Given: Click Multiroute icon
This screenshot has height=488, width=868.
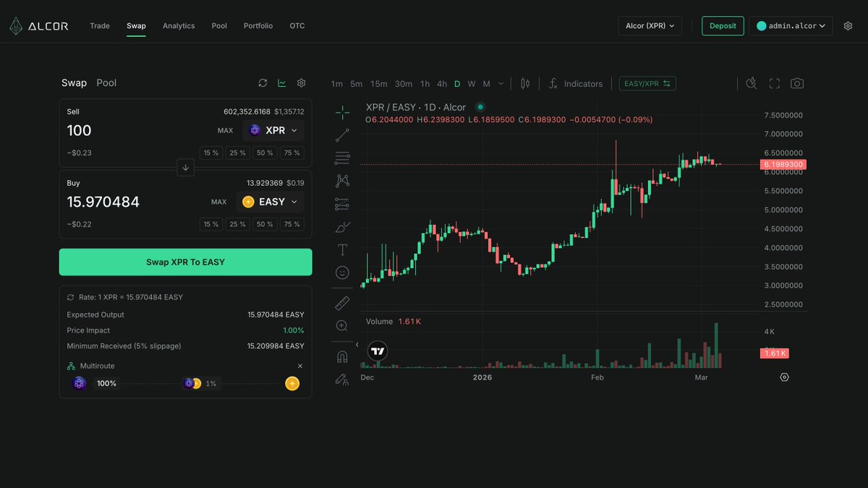Looking at the screenshot, I should 71,367.
